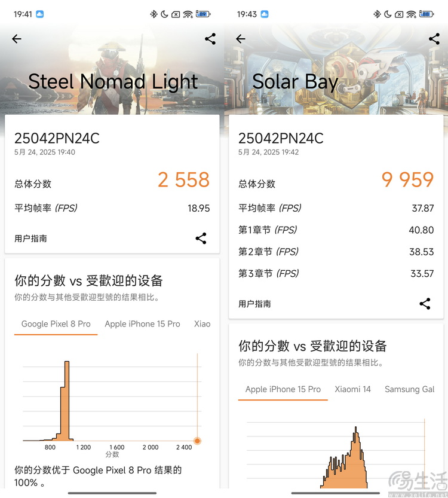Viewport: 448px width, 498px height.
Task: Share the Solar Bay result from header
Action: 434,39
